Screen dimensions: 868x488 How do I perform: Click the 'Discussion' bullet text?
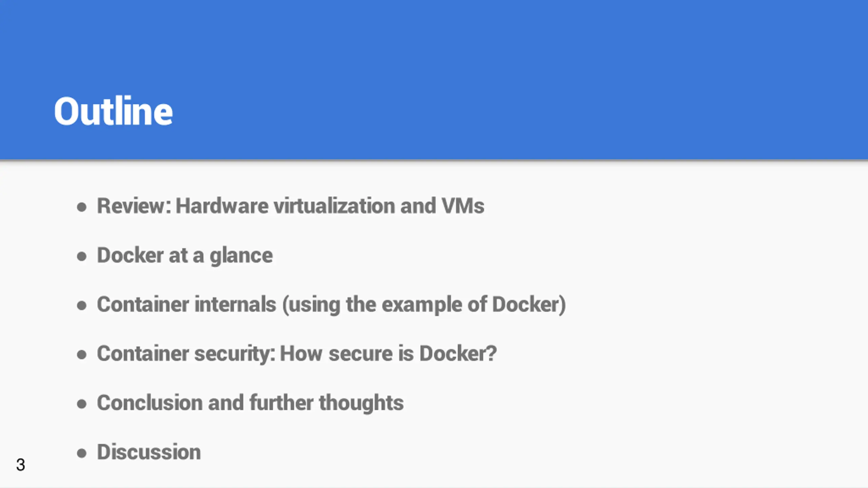(x=149, y=452)
